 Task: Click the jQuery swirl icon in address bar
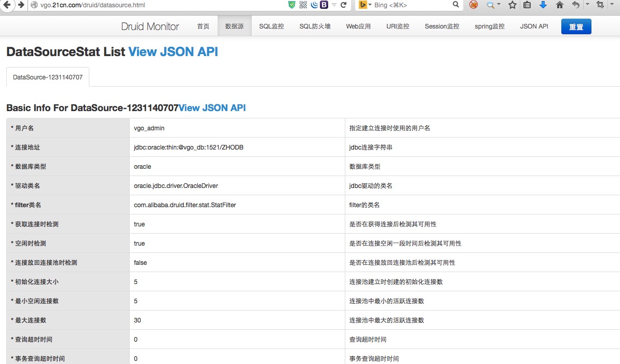[314, 5]
